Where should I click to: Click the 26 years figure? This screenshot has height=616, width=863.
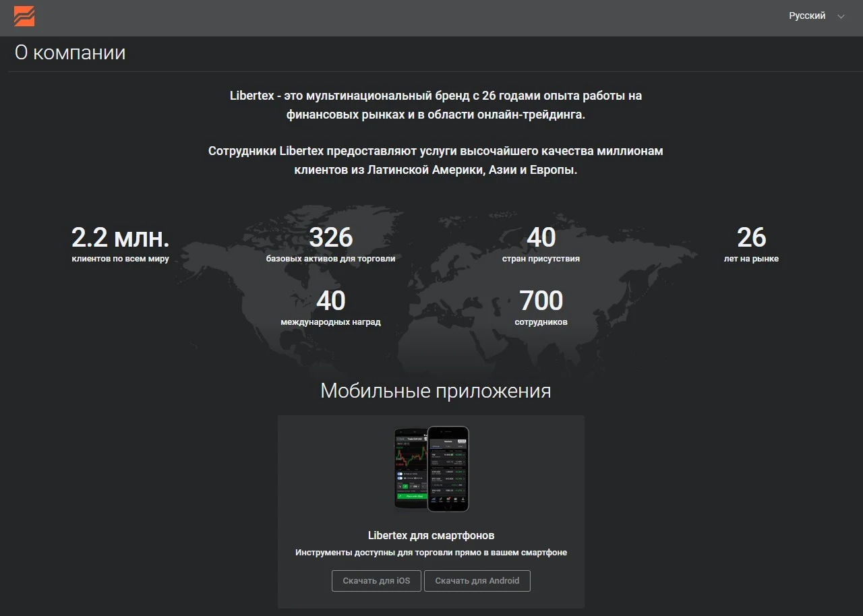click(751, 237)
